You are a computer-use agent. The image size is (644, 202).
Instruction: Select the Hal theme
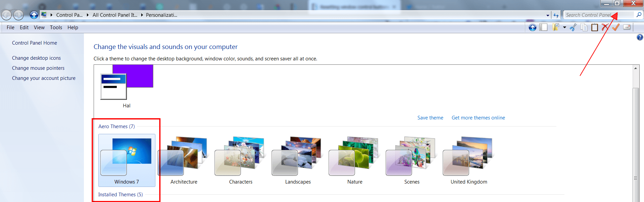[127, 87]
